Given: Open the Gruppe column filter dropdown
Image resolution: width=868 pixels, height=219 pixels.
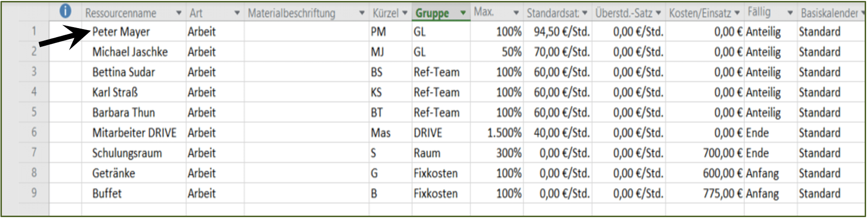Looking at the screenshot, I should click(463, 13).
